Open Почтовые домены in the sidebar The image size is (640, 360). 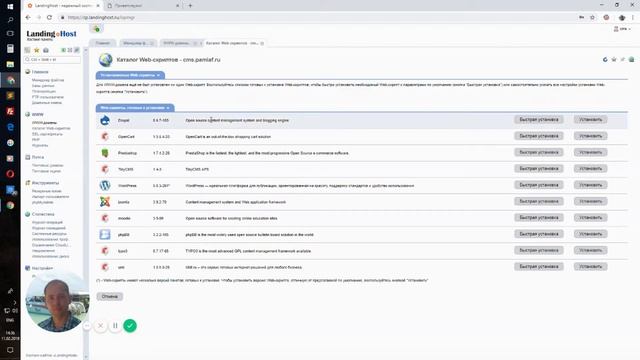[47, 165]
